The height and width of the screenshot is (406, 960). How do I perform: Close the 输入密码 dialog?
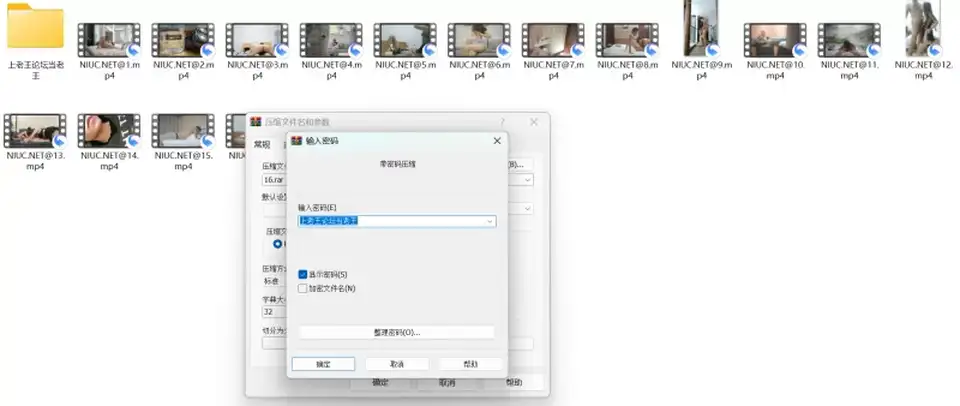497,141
